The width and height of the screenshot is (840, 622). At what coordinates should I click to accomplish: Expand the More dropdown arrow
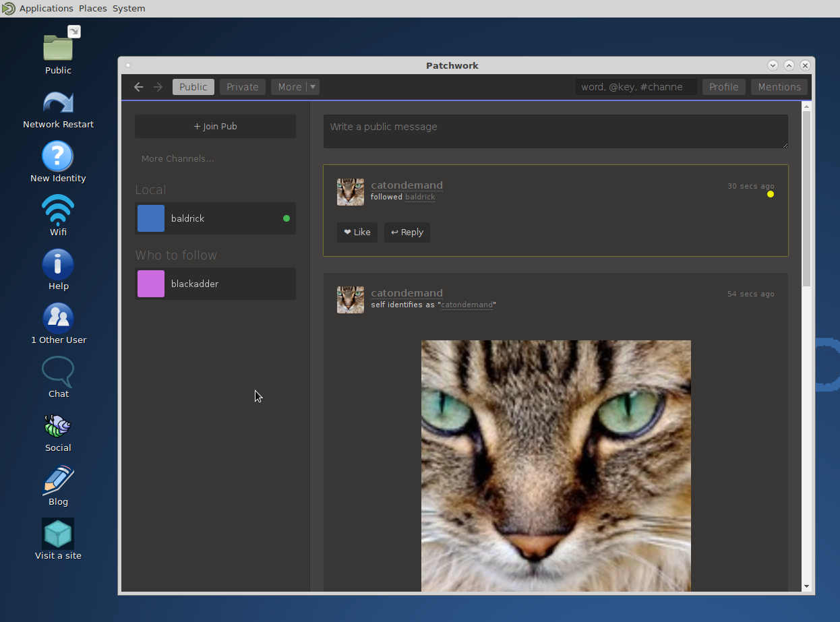click(x=312, y=87)
